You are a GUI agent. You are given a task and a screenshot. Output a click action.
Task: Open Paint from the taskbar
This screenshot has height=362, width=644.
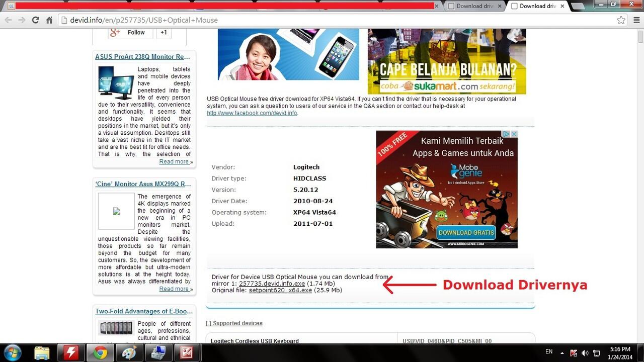[129, 353]
